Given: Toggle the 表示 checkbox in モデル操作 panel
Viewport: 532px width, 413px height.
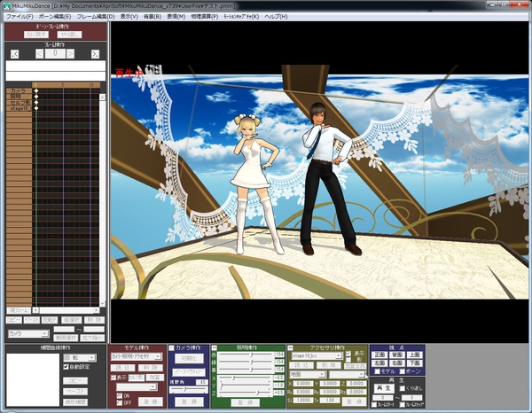Looking at the screenshot, I should click(x=113, y=378).
